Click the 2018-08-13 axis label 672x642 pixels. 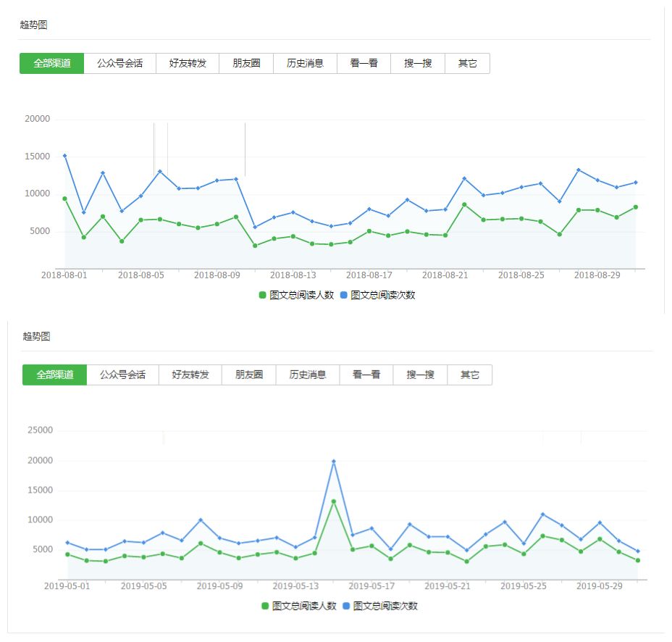(293, 275)
